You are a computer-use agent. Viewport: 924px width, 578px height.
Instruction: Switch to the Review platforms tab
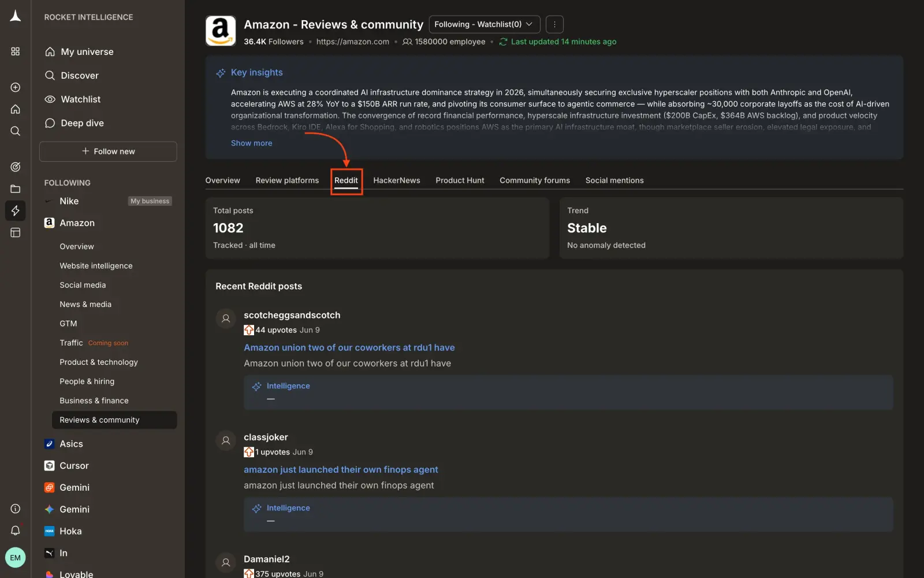click(x=287, y=180)
